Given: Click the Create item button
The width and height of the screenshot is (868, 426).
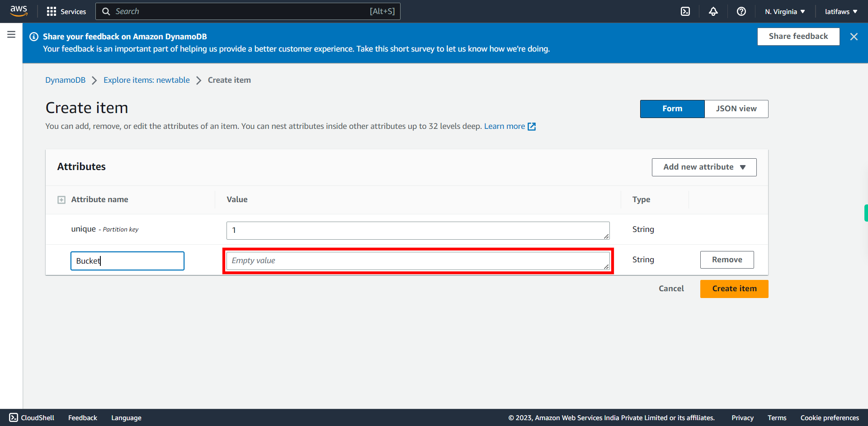Looking at the screenshot, I should 734,289.
